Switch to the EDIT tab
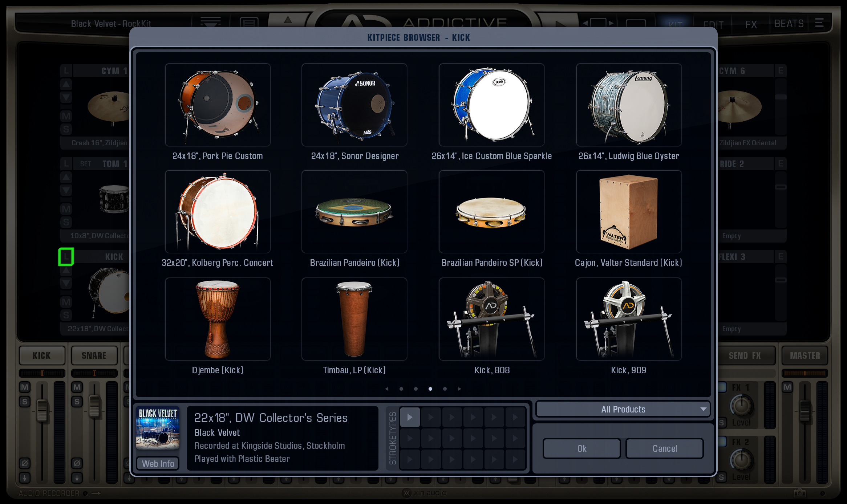The image size is (847, 504). (713, 25)
